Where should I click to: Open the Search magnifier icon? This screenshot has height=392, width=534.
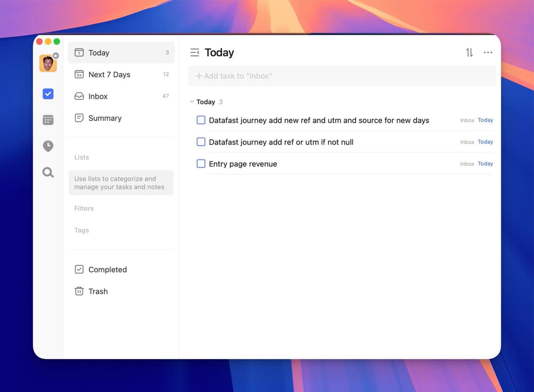click(48, 172)
